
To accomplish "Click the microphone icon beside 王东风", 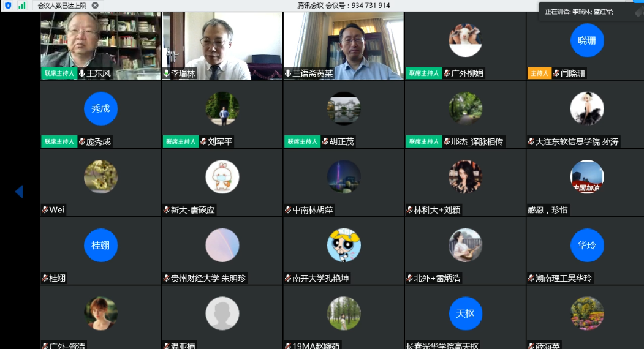I will (81, 73).
